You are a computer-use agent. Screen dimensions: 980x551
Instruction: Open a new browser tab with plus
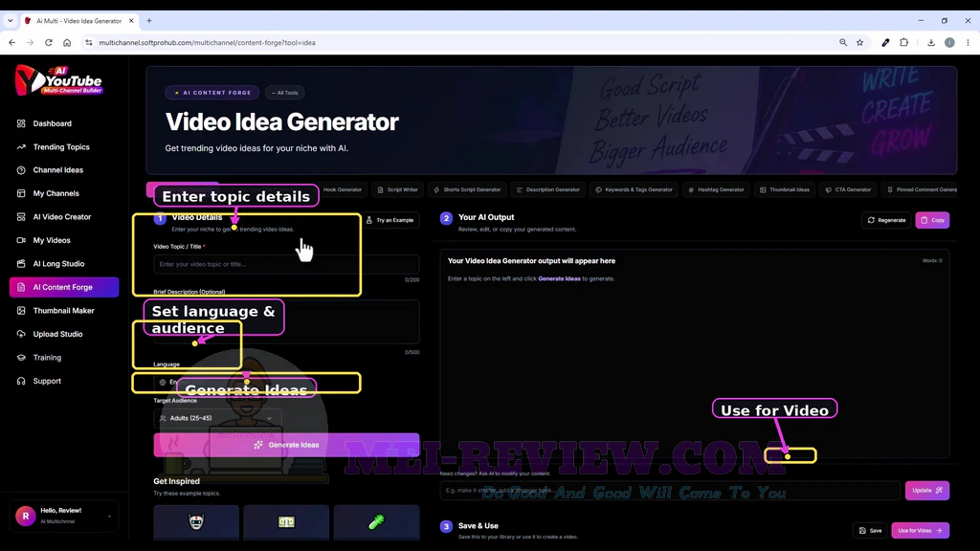click(x=148, y=21)
